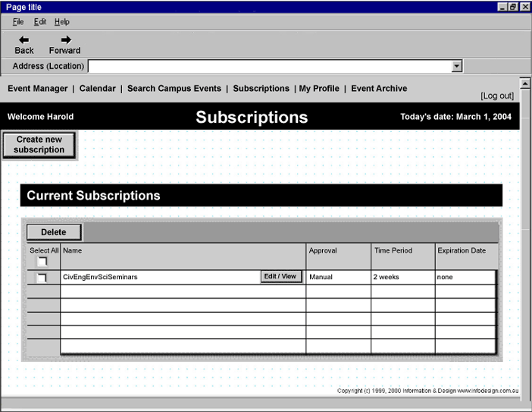Tick the Select All checkbox

coord(42,261)
